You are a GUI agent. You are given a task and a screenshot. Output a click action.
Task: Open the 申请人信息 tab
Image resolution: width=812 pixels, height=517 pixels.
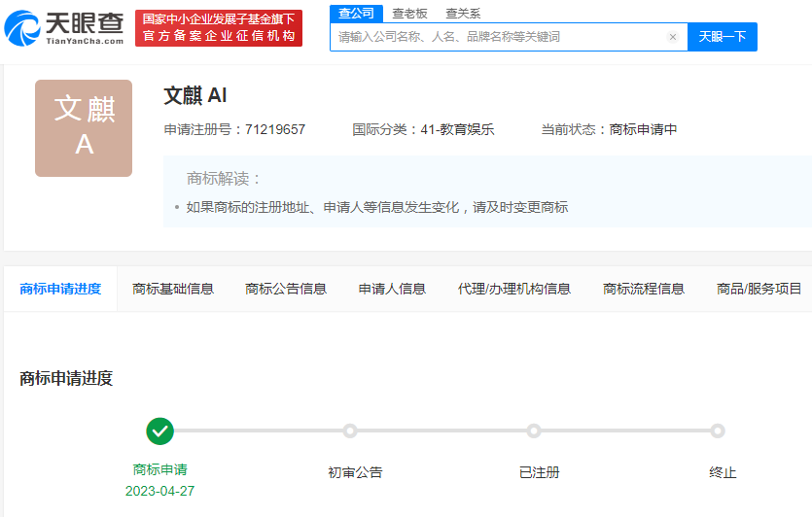point(392,289)
